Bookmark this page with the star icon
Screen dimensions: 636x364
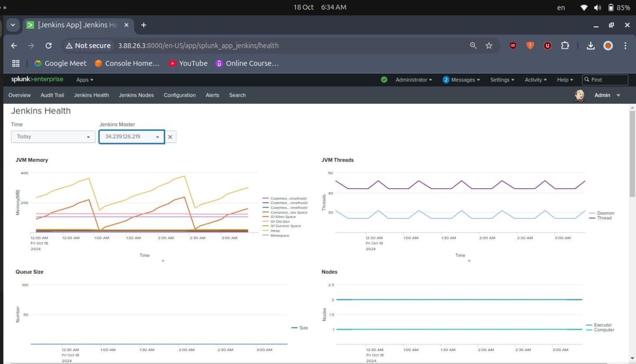pyautogui.click(x=489, y=46)
